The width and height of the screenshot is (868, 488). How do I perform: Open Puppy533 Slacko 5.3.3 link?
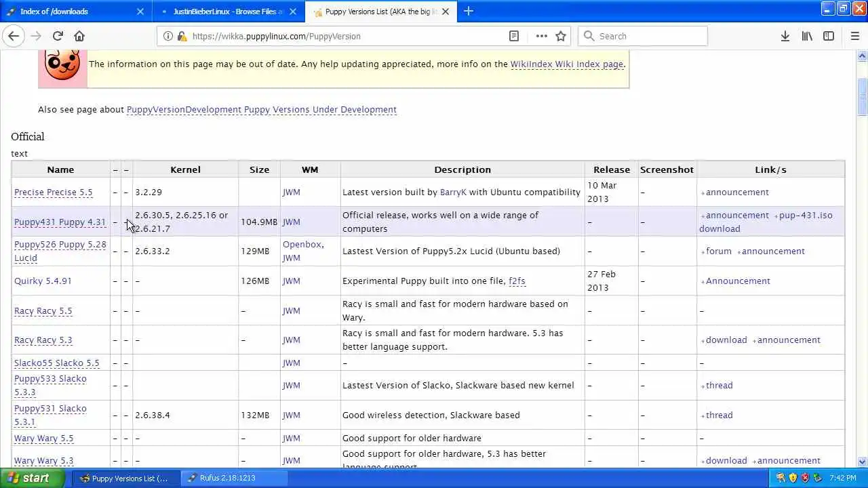pos(50,386)
